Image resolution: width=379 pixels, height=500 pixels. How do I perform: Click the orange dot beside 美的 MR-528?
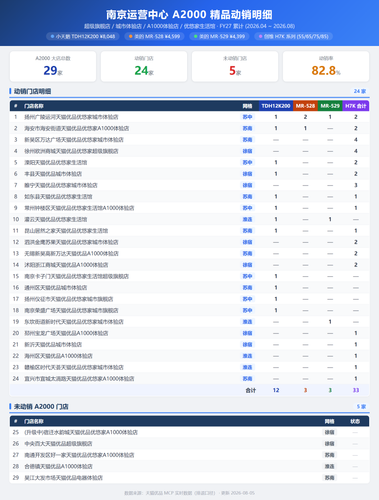click(x=131, y=36)
